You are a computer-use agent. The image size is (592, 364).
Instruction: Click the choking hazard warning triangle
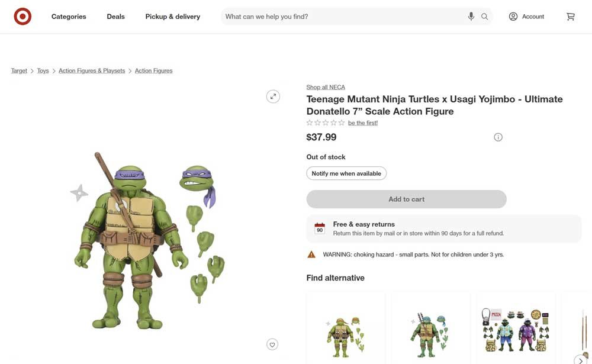point(311,254)
